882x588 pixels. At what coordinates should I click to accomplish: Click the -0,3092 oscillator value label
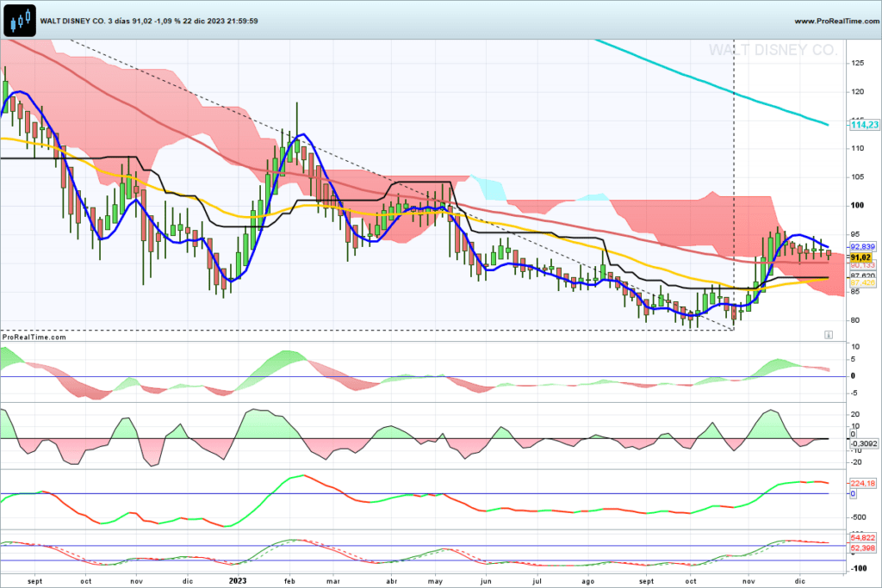coord(864,443)
